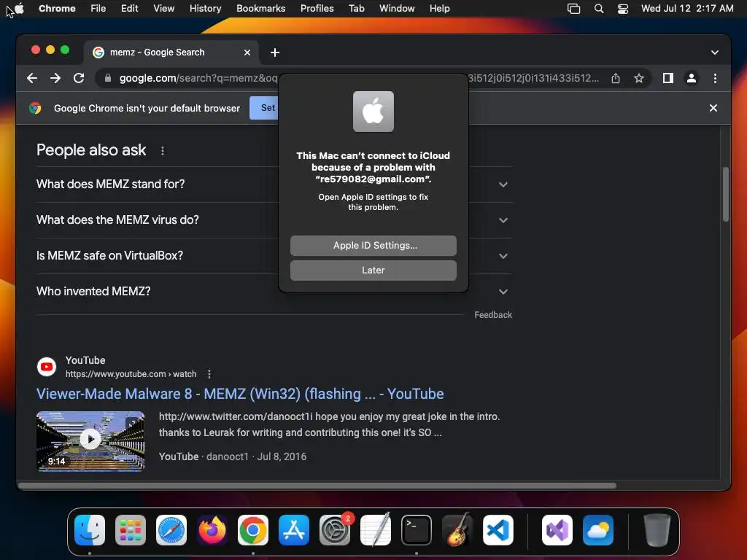Image resolution: width=747 pixels, height=560 pixels.
Task: Click Apple ID Settings… button
Action: (373, 246)
